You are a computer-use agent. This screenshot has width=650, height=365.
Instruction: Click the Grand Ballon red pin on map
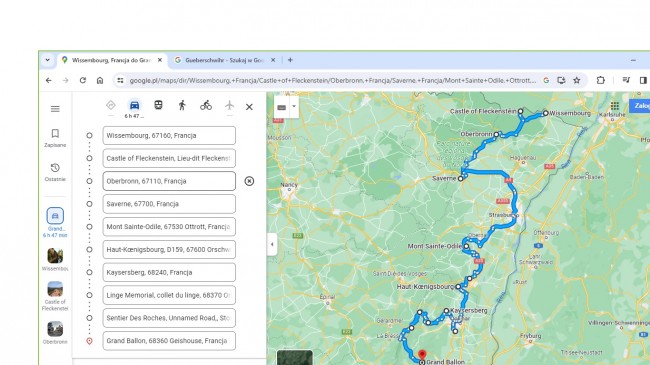[422, 355]
